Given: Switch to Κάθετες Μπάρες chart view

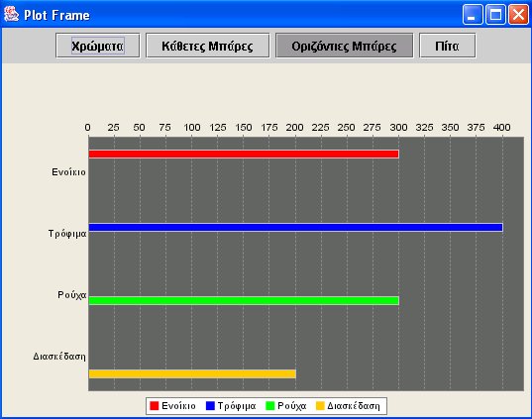Looking at the screenshot, I should pyautogui.click(x=207, y=46).
